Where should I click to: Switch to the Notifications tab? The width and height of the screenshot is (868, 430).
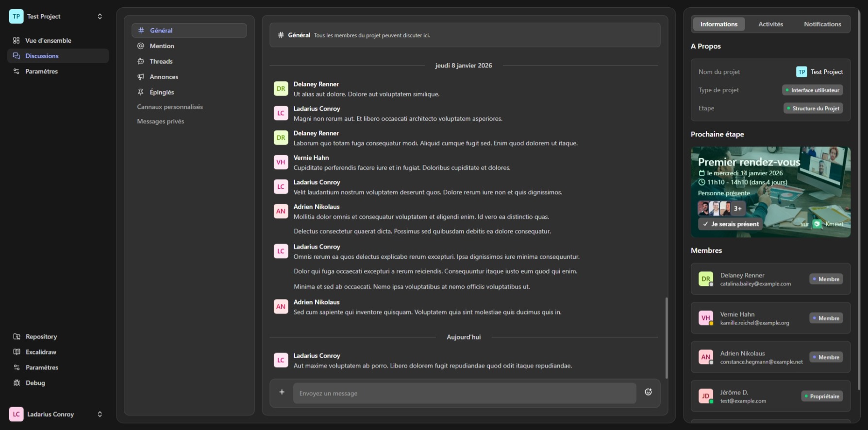822,24
